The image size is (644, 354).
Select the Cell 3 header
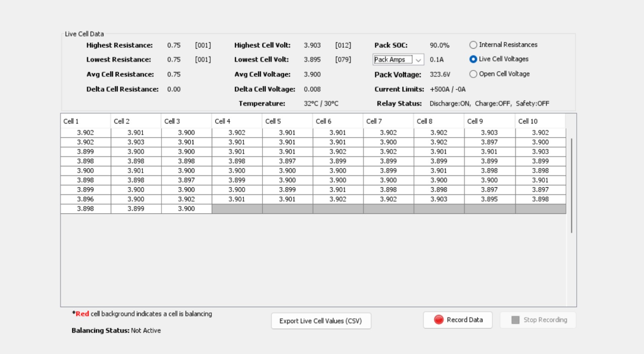(x=186, y=121)
